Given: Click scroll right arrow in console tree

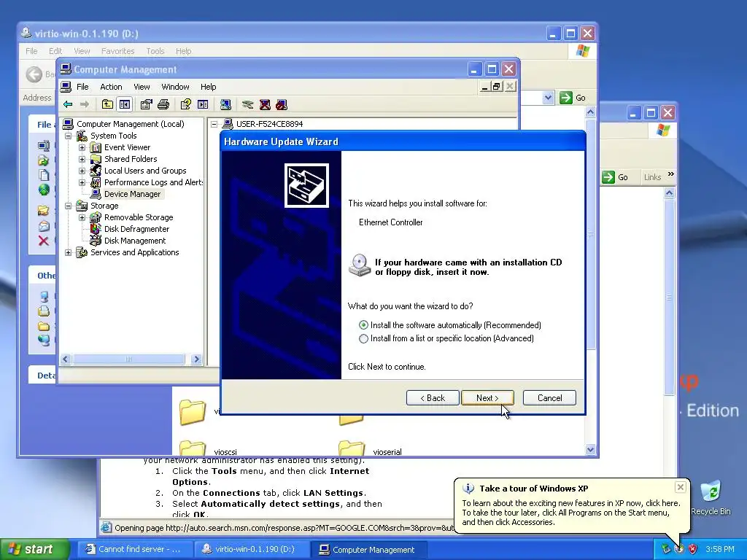Looking at the screenshot, I should pyautogui.click(x=196, y=359).
